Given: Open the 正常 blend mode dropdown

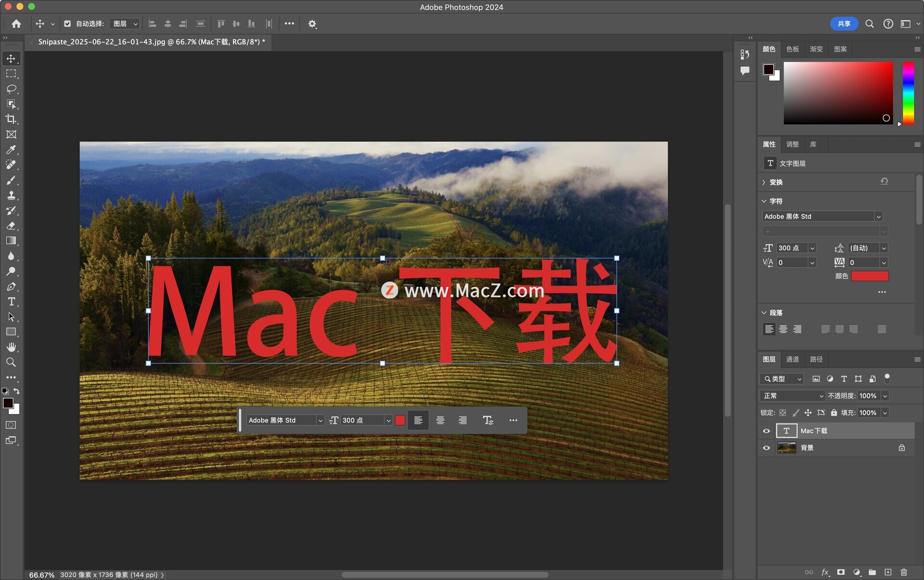Looking at the screenshot, I should [x=793, y=396].
